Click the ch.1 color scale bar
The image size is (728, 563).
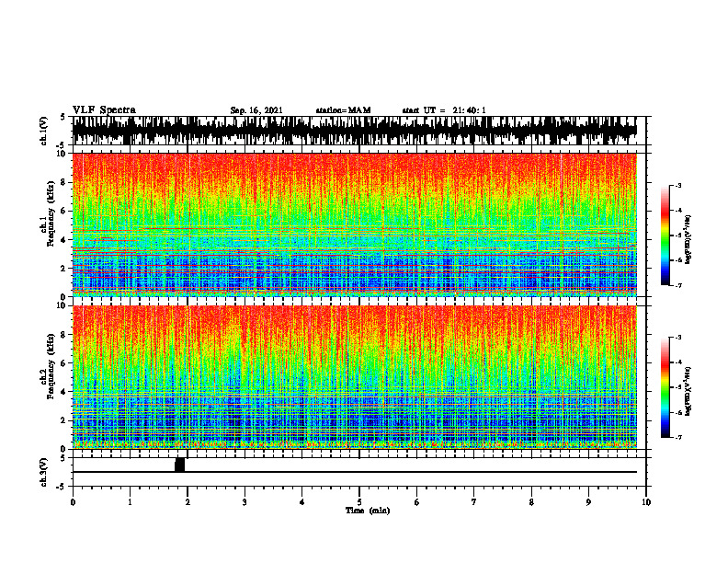[x=665, y=236]
